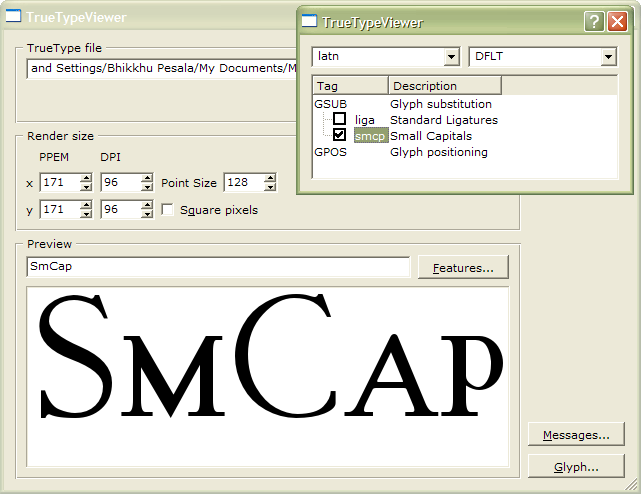Click the Features dialog window icon

(309, 21)
